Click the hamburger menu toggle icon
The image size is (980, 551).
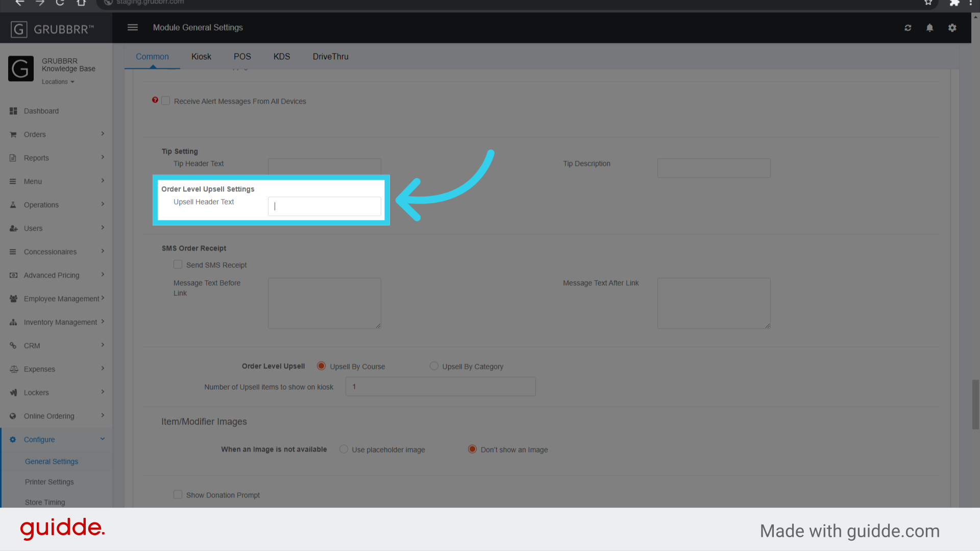coord(133,28)
